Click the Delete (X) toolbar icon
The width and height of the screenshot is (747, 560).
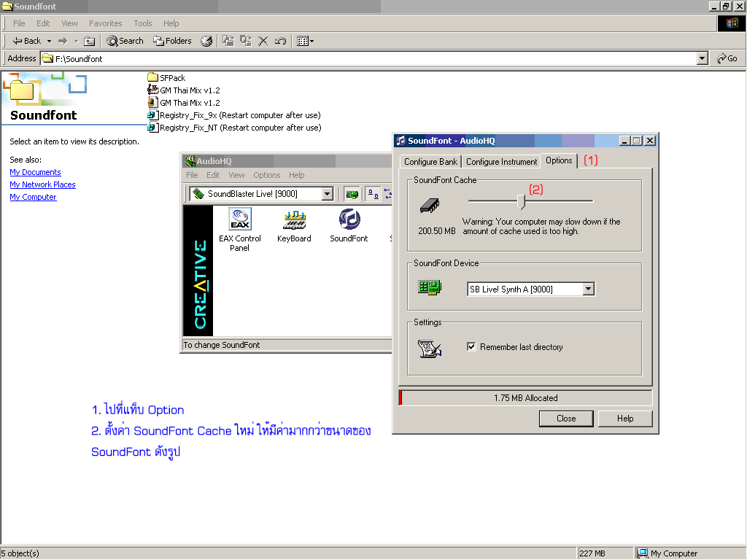pos(263,41)
